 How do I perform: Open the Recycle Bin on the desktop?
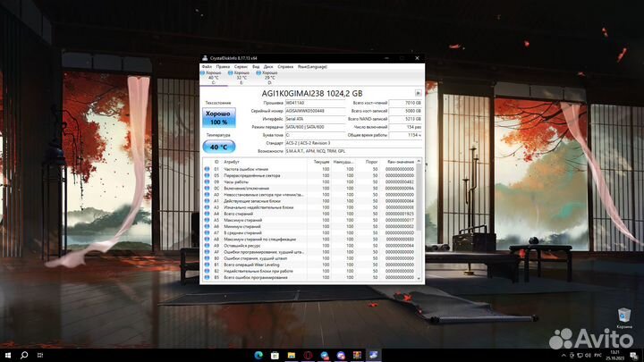(623, 315)
